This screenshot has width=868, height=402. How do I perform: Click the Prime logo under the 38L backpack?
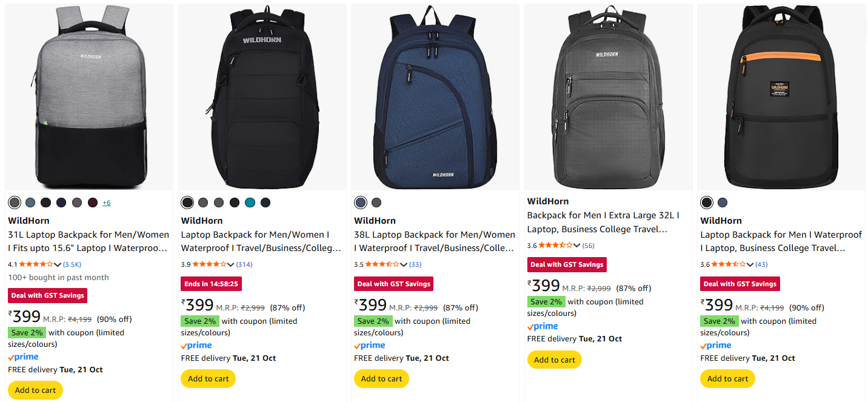coord(369,346)
